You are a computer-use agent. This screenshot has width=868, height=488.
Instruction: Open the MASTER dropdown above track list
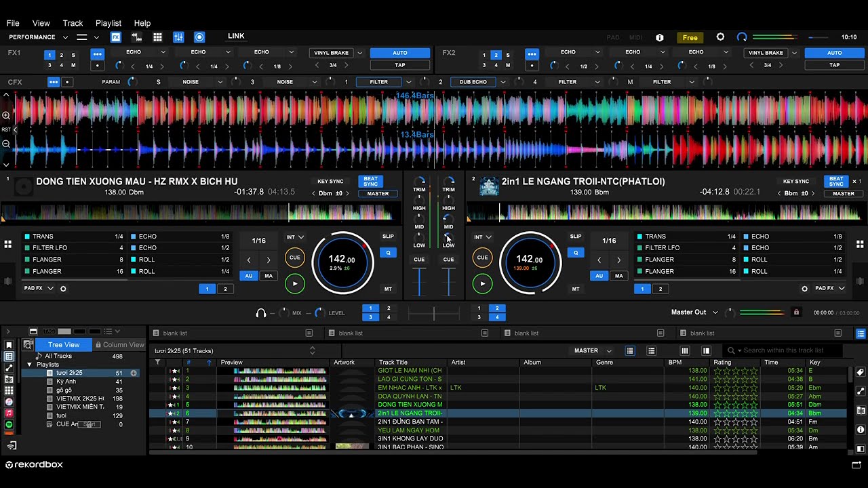[593, 351]
